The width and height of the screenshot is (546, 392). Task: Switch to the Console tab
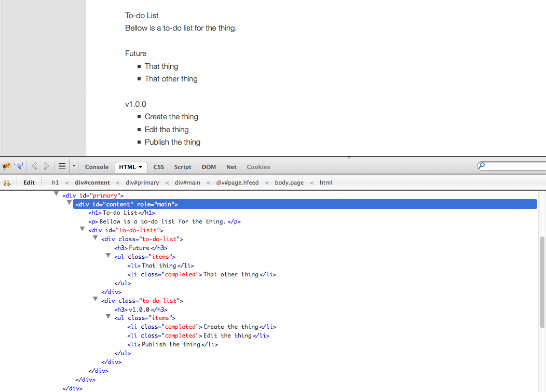97,167
